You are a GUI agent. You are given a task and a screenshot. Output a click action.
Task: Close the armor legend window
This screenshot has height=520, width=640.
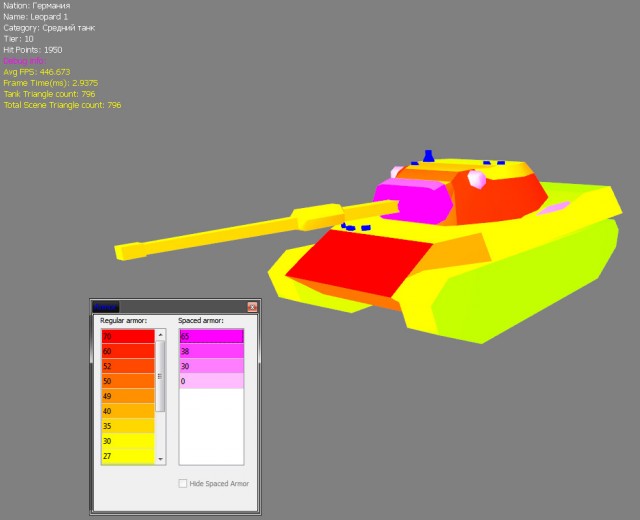[x=252, y=307]
